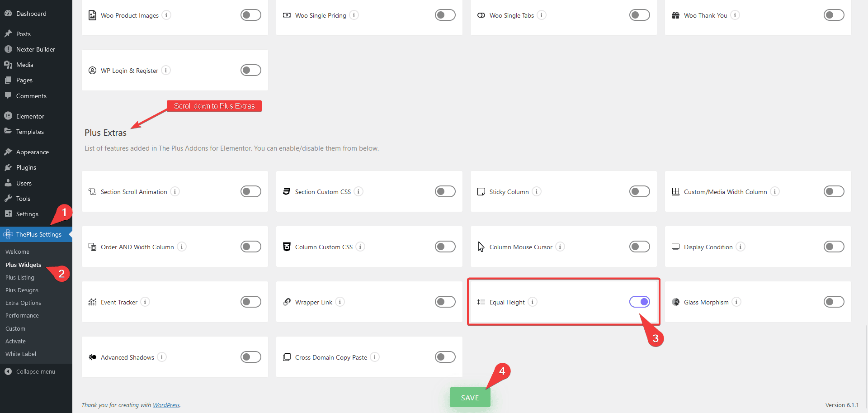Expand the Appearance menu in sidebar
The image size is (868, 413).
click(32, 152)
